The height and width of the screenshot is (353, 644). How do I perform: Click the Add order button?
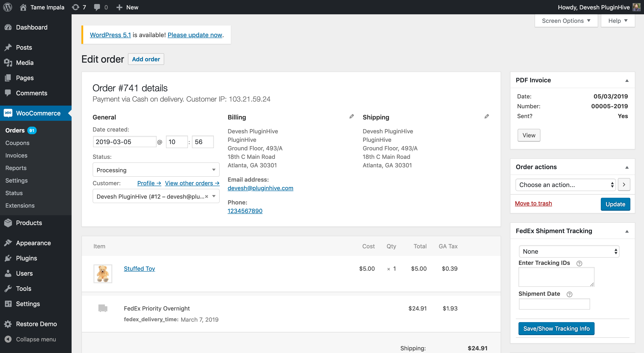tap(146, 59)
